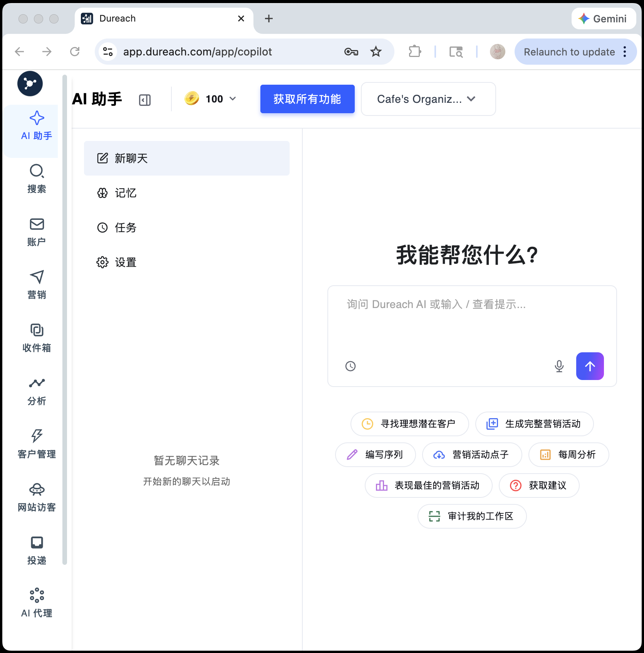644x653 pixels.
Task: Open 客户管理 from the sidebar
Action: (37, 443)
